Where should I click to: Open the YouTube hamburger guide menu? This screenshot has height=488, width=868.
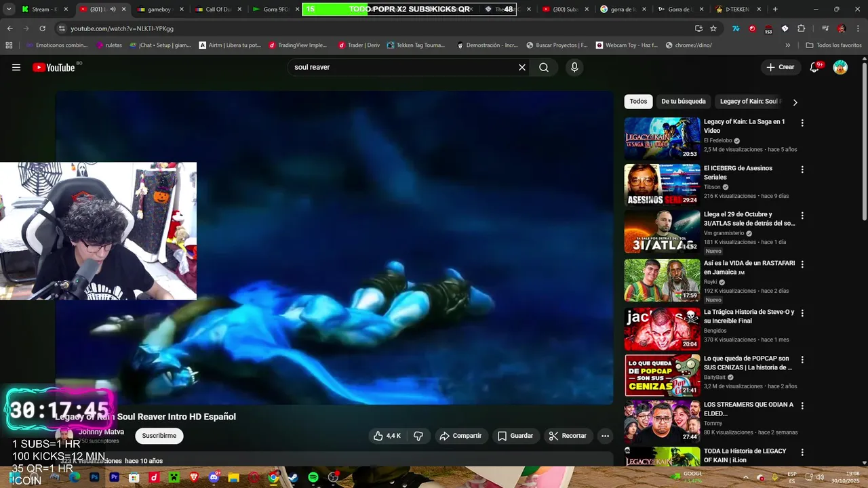16,67
